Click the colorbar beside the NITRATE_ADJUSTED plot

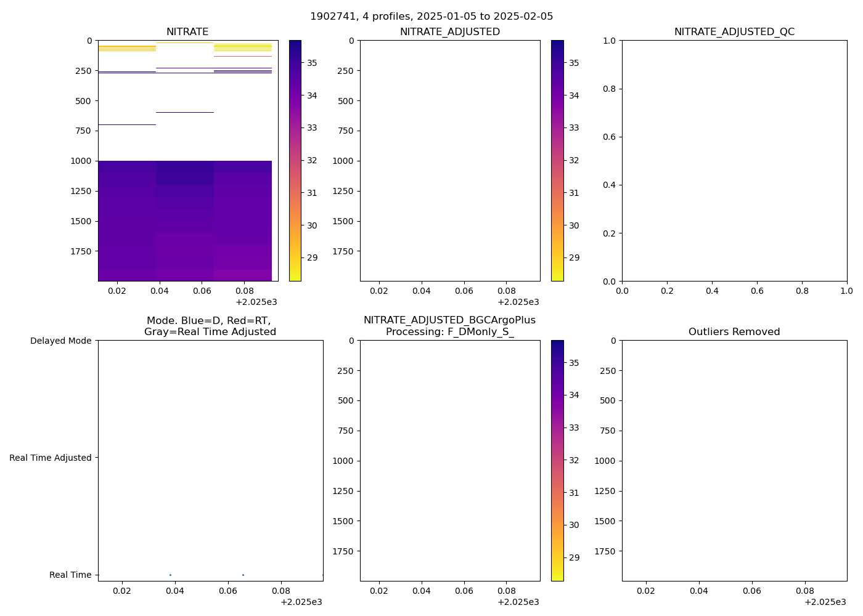(557, 160)
